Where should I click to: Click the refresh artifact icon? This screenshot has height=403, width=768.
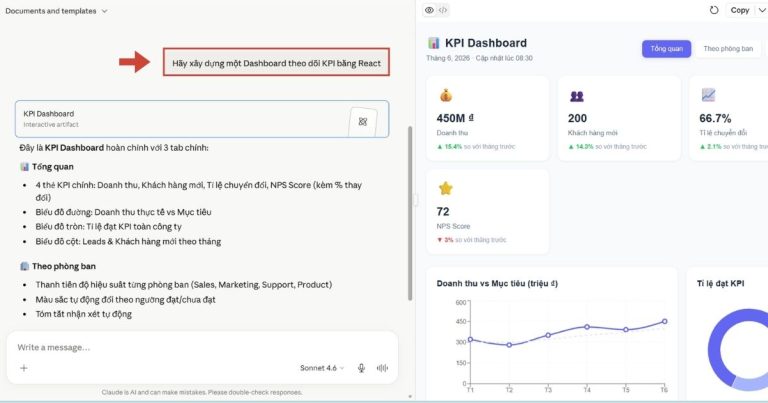point(714,10)
